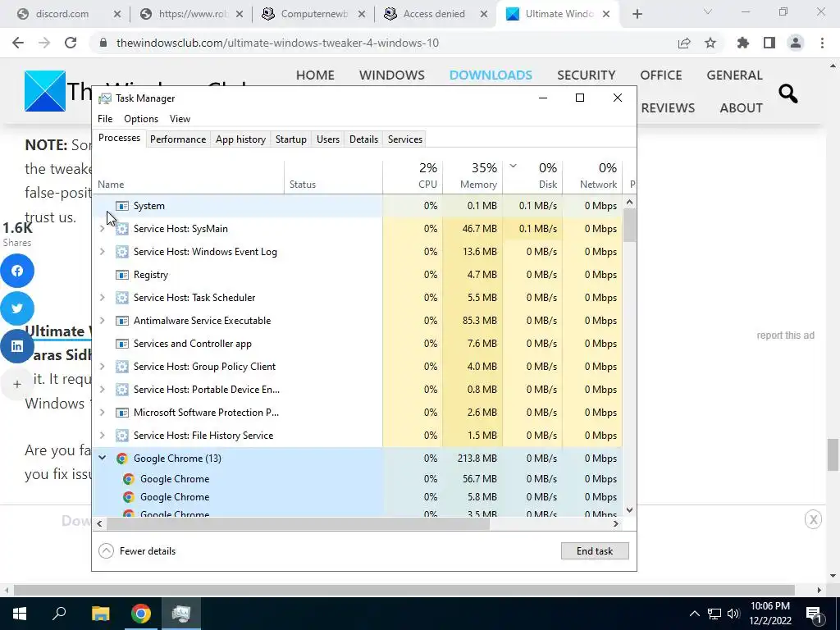Open the OFFICE nav link

pyautogui.click(x=660, y=75)
